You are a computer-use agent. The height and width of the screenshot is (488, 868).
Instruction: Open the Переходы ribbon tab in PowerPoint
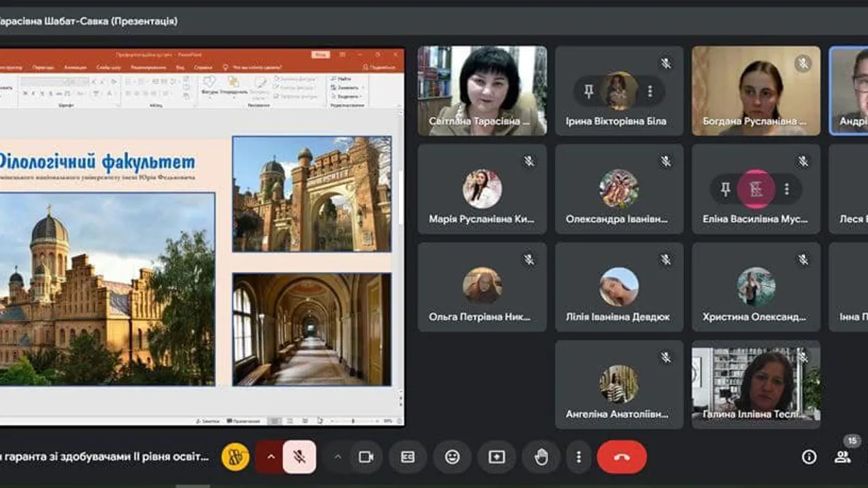pos(42,68)
